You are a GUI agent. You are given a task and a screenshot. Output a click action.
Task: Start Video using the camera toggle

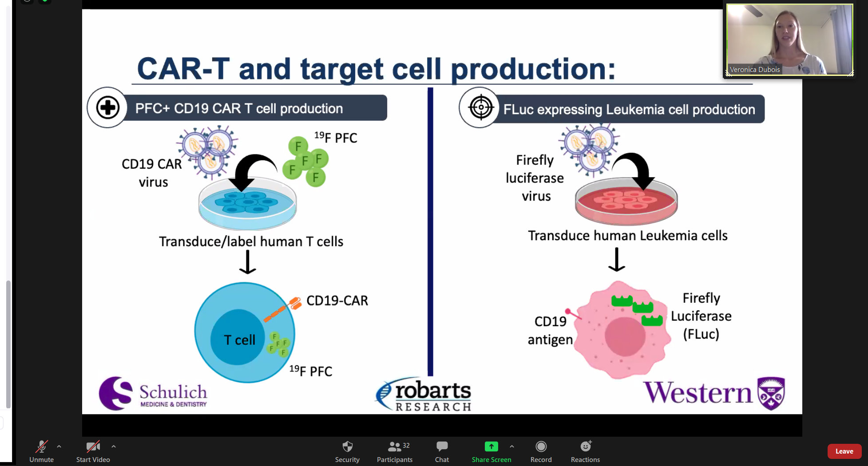(x=93, y=451)
